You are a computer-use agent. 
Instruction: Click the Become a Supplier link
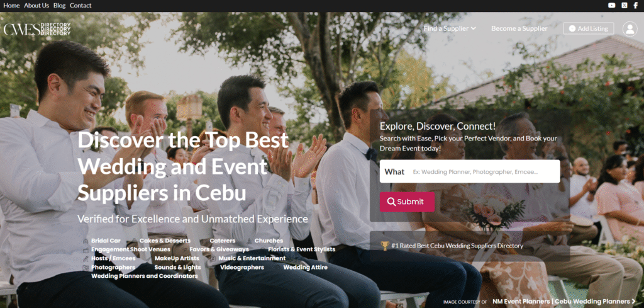point(519,28)
